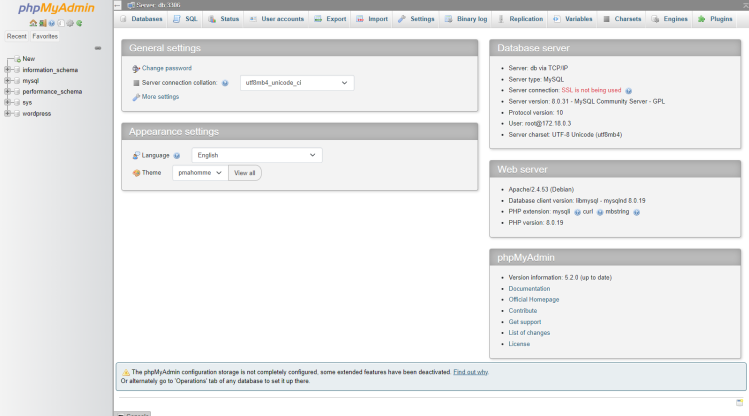Open the Import tab
This screenshot has height=416, width=749.
(x=372, y=19)
